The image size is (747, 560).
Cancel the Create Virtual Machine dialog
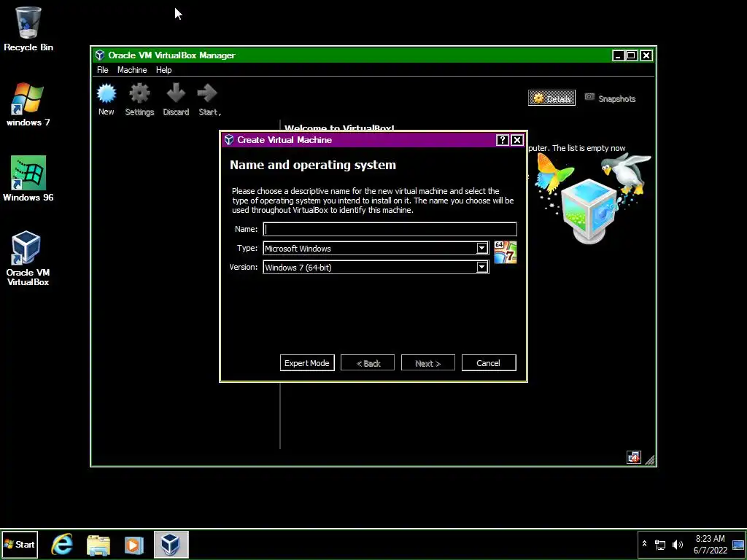(x=488, y=363)
